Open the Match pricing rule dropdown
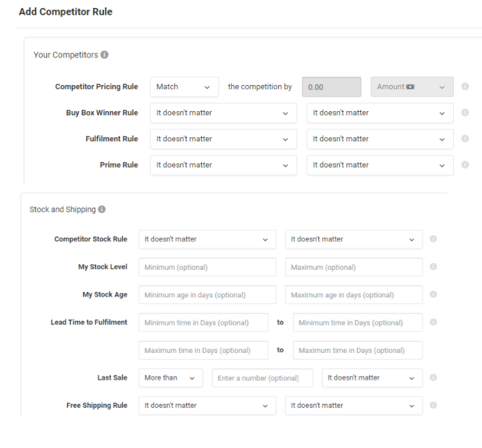Image resolution: width=482 pixels, height=448 pixels. [184, 87]
